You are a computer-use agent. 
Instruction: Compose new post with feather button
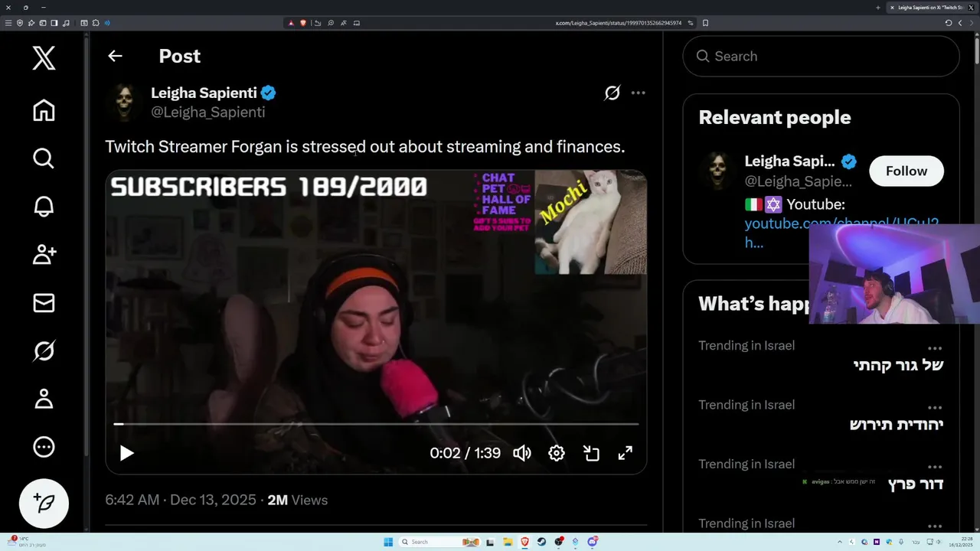click(44, 503)
